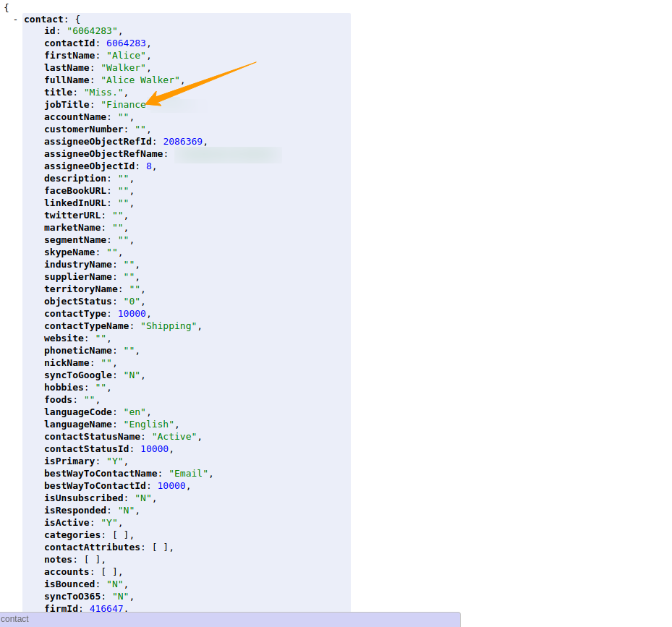Click the accounts empty array
672x627 pixels.
pyautogui.click(x=109, y=572)
